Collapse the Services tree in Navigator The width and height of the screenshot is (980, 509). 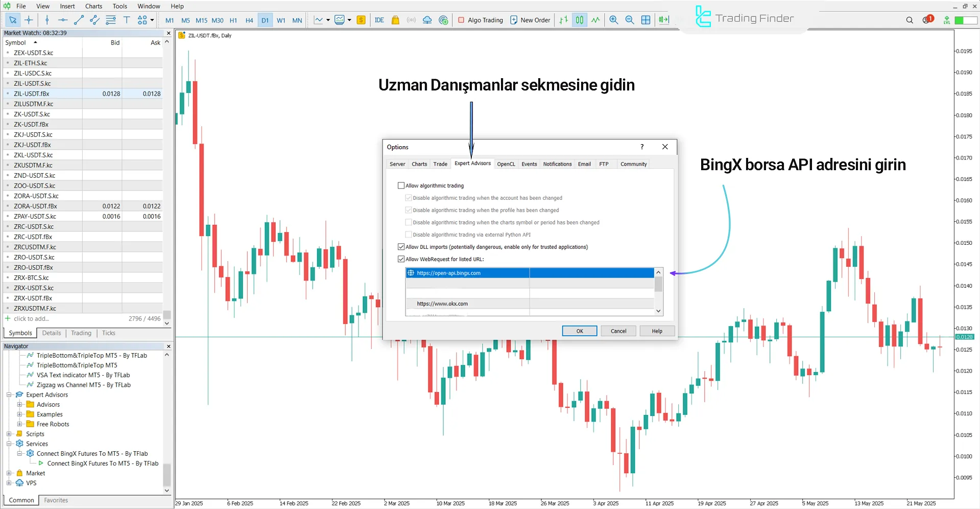9,444
